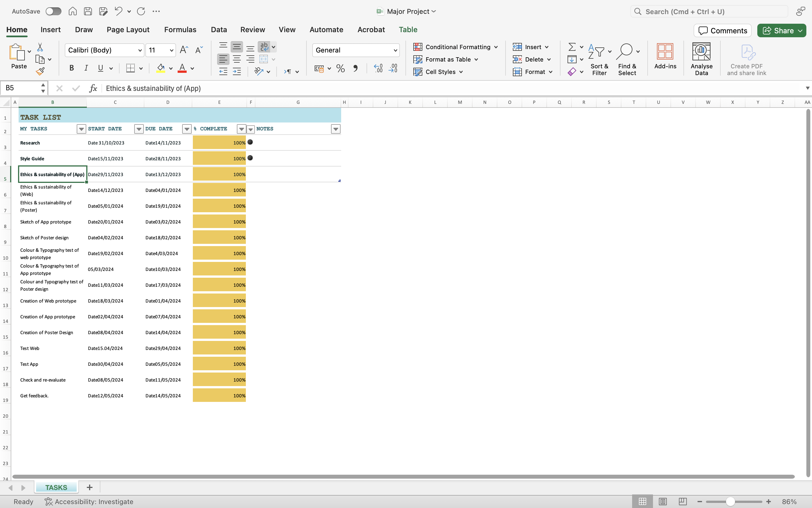Toggle the AutoSave switch
812x508 pixels.
(53, 11)
